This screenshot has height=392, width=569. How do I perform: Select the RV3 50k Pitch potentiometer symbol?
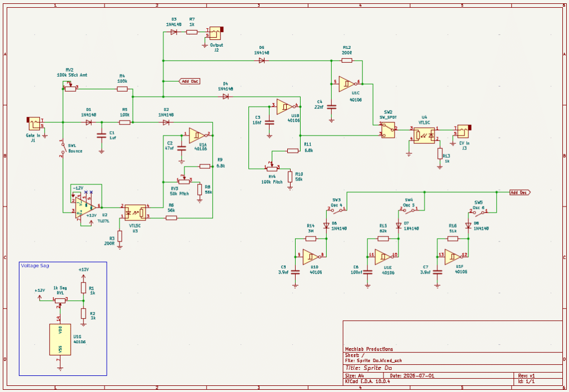[183, 180]
